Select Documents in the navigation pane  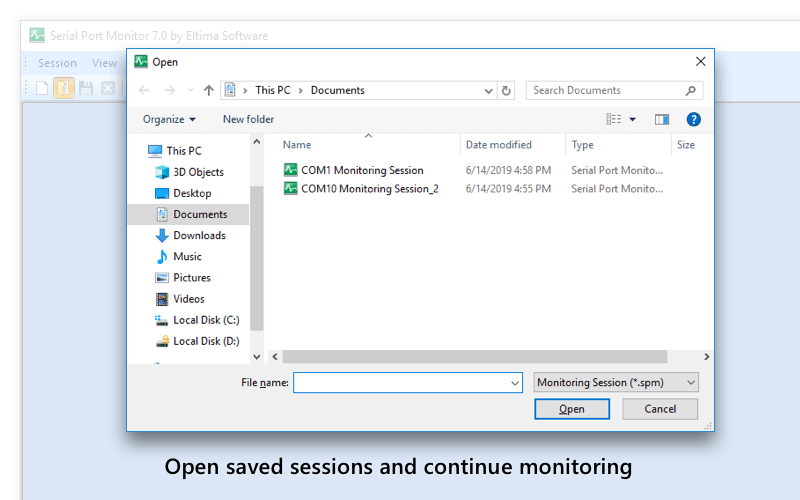point(188,214)
